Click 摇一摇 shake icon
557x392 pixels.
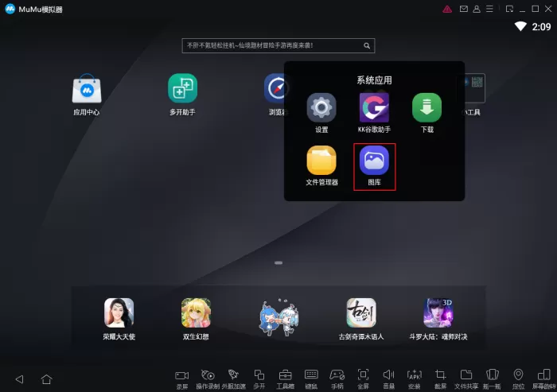(x=493, y=378)
